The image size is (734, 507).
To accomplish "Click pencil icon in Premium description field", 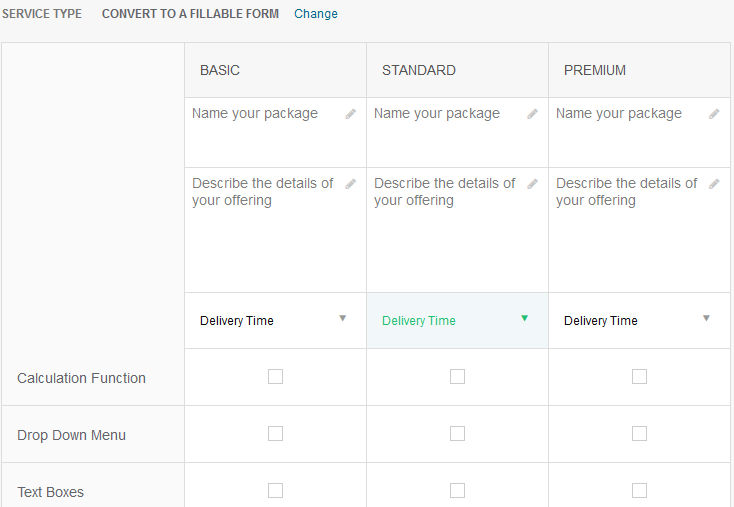I will [715, 184].
